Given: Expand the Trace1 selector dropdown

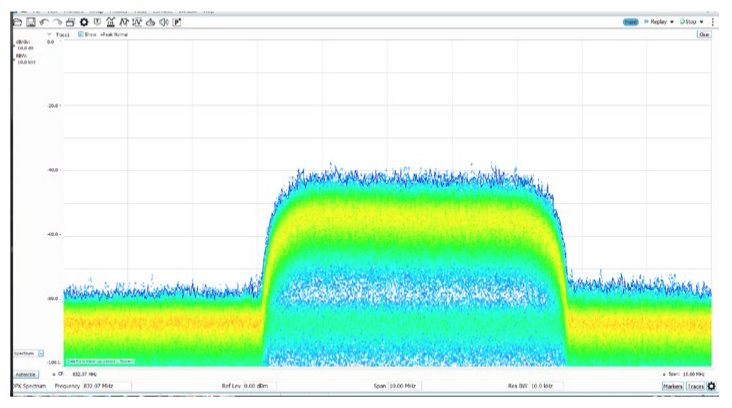Looking at the screenshot, I should 50,35.
